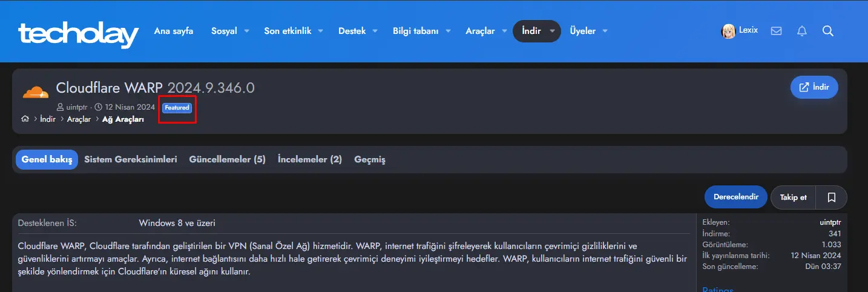Open Ana sayfa in navigation
This screenshot has width=868, height=292.
click(x=174, y=31)
